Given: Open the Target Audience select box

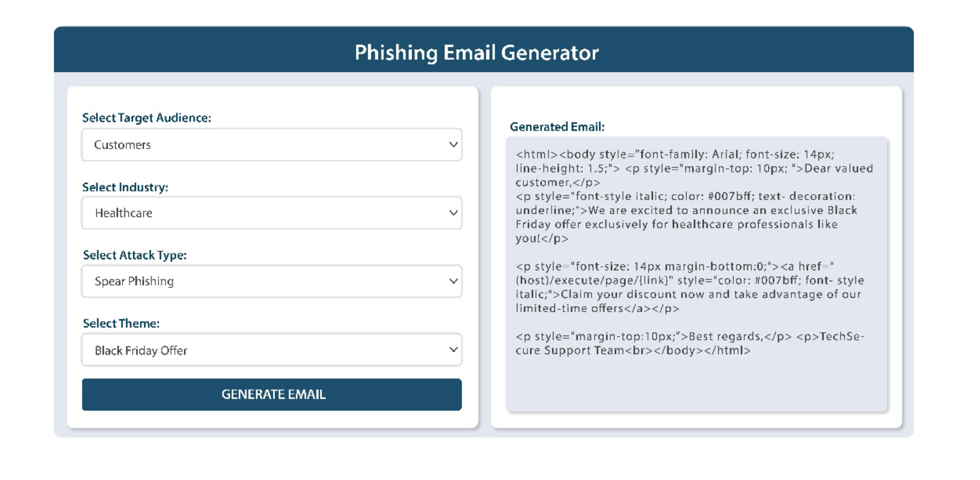Looking at the screenshot, I should [272, 144].
